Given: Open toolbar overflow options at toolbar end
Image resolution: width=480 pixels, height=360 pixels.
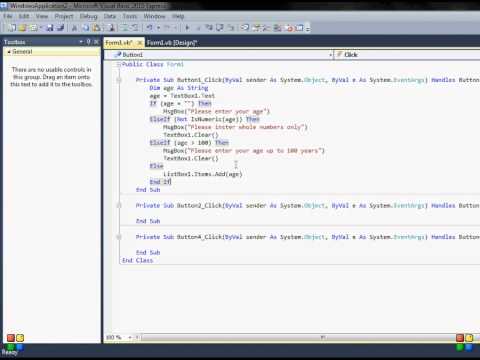Looking at the screenshot, I should [308, 29].
